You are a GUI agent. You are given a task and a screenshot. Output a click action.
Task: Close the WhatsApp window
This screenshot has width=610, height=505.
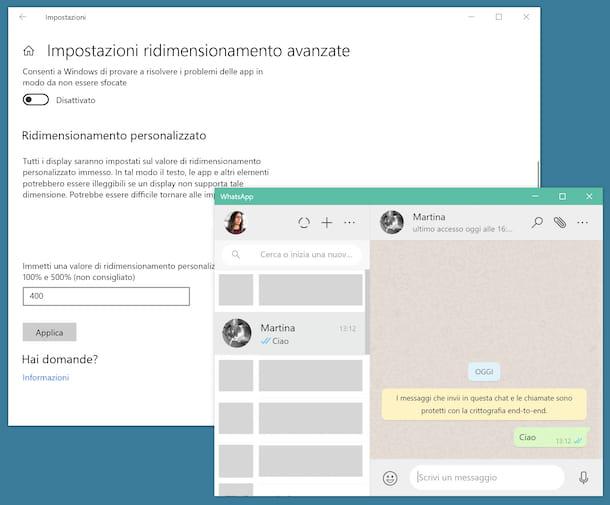coord(589,196)
